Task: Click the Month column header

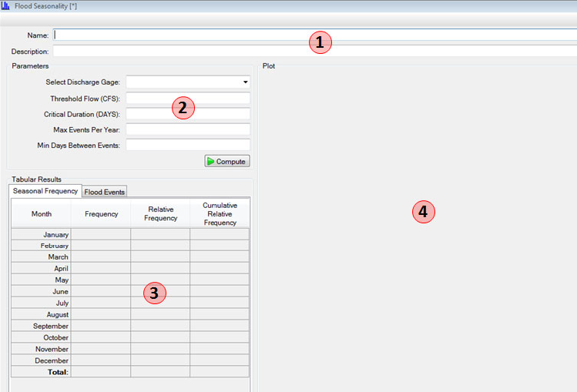Action: click(41, 213)
